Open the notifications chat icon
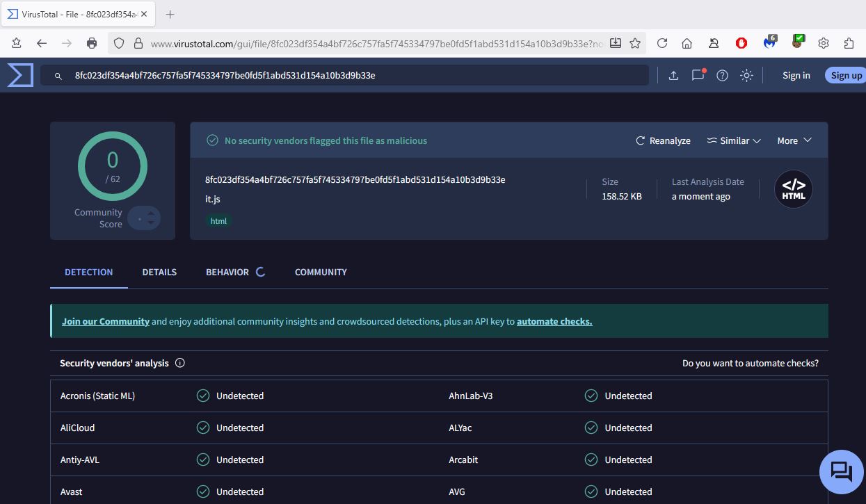 point(698,75)
